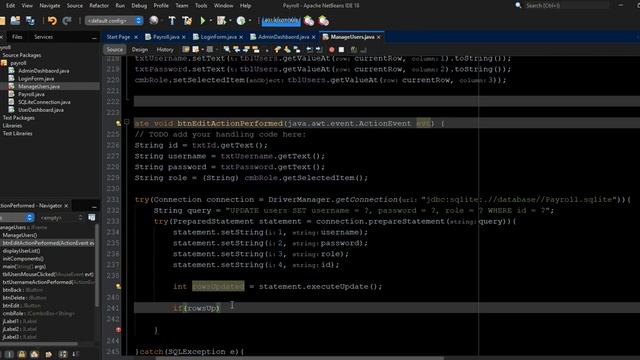The image size is (640, 360).
Task: Click the first garbage-collection profiler icon
Action: 309,21
